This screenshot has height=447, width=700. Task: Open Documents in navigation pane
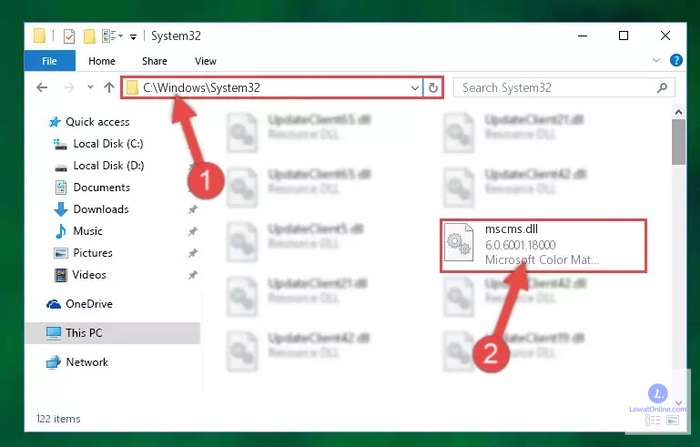(101, 188)
